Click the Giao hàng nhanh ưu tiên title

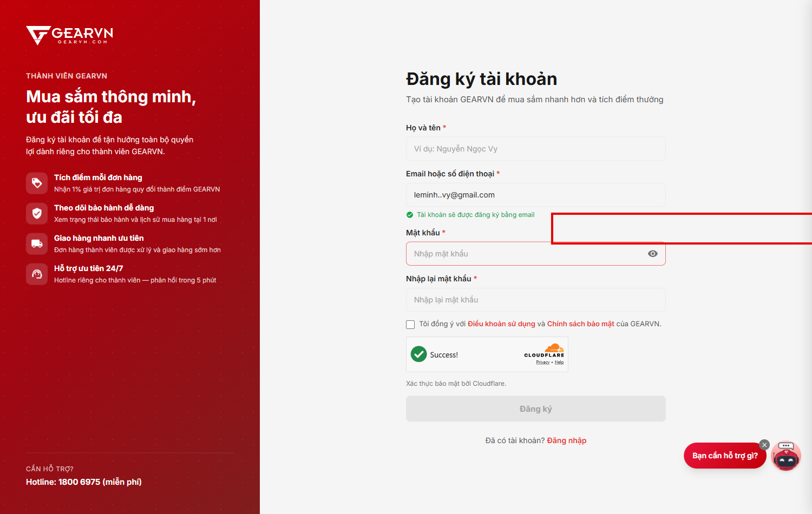tap(99, 238)
